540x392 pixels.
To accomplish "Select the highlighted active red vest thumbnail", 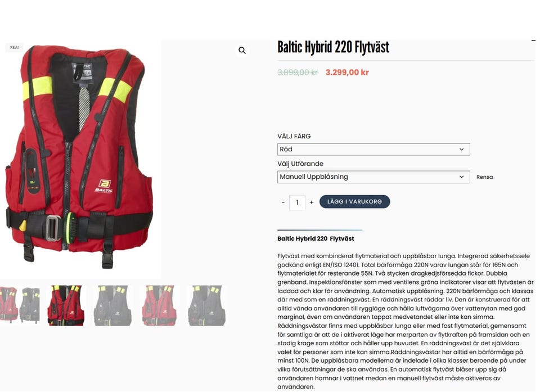I will pyautogui.click(x=66, y=305).
